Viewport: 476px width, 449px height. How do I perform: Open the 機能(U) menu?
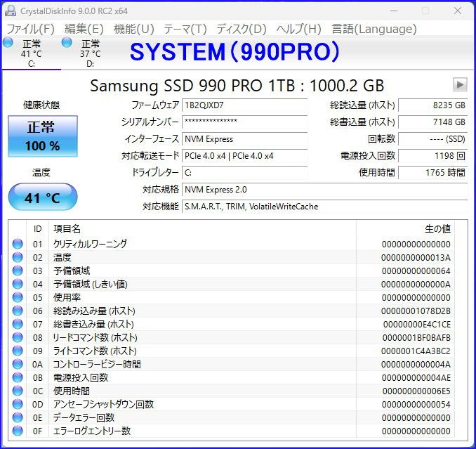134,30
